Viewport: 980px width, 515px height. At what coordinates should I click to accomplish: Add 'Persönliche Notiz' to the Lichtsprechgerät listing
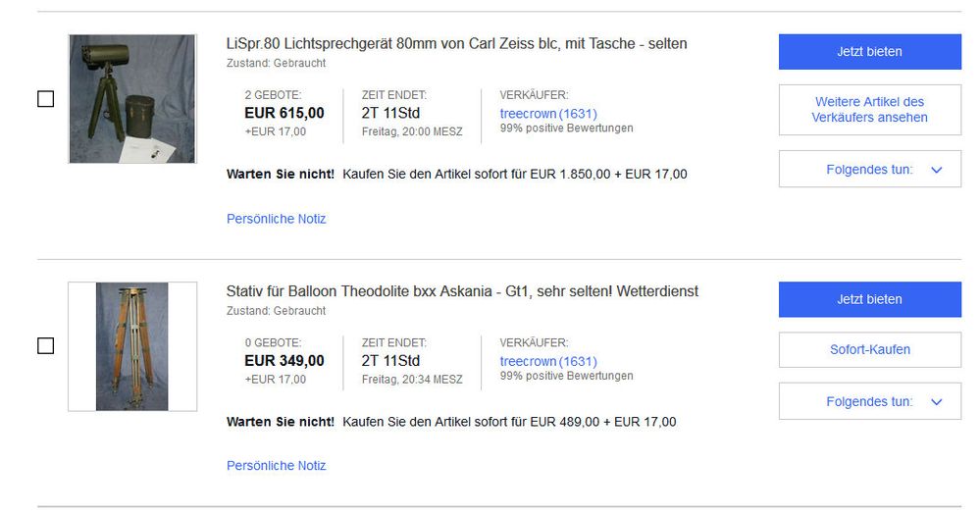276,219
